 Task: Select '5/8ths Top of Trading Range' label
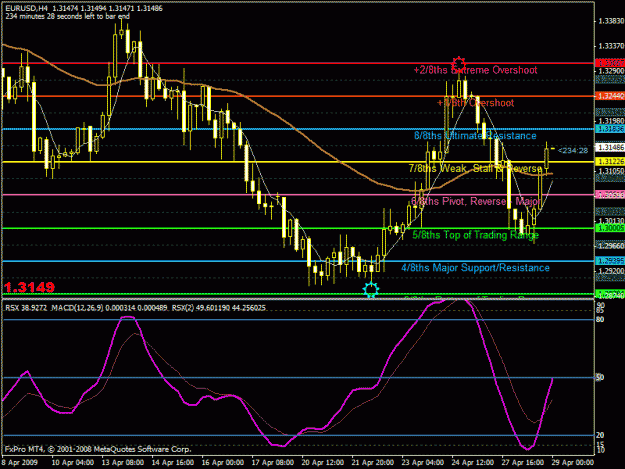click(x=475, y=235)
